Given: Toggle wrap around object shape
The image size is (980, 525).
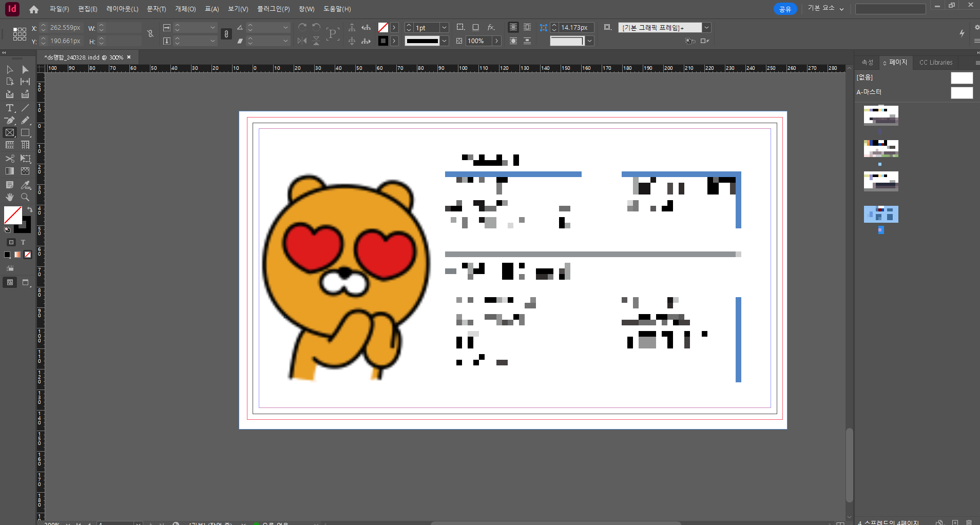Looking at the screenshot, I should 513,41.
